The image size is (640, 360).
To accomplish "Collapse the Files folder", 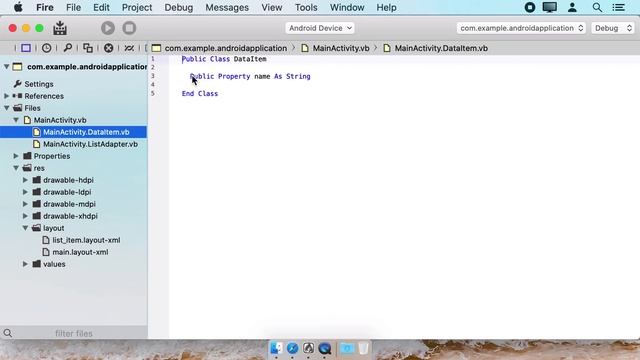I will pos(7,108).
